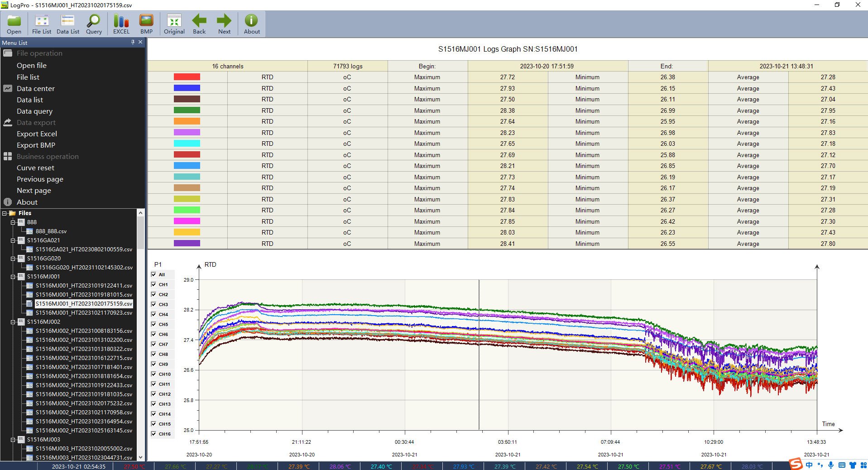
Task: Choose Curve reset menu entry
Action: point(35,168)
